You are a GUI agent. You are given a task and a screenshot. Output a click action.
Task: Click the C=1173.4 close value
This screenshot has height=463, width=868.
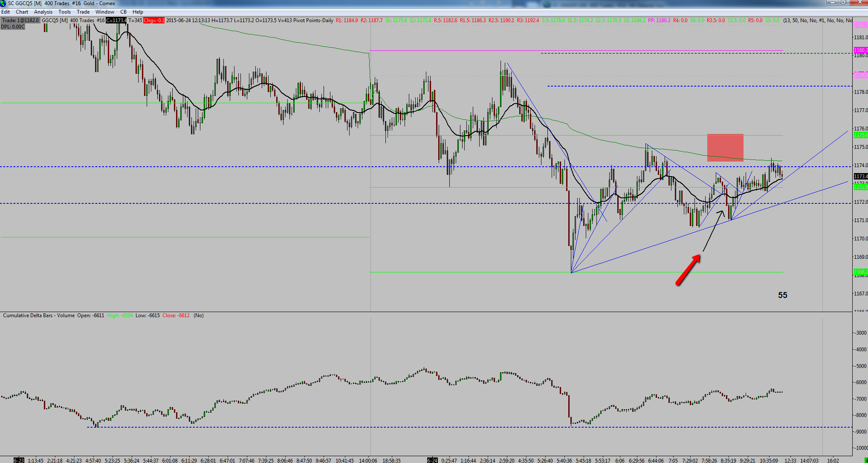116,20
